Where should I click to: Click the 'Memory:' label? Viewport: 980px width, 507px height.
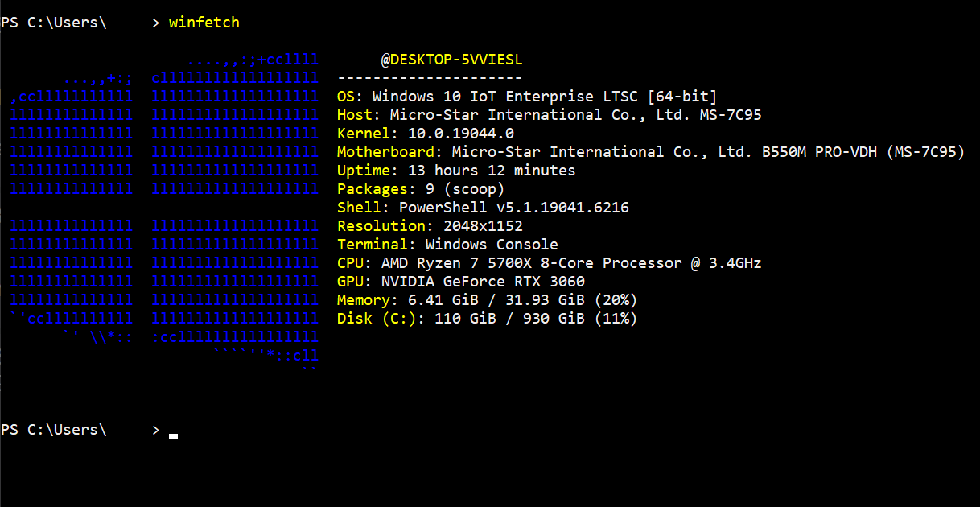tap(368, 300)
